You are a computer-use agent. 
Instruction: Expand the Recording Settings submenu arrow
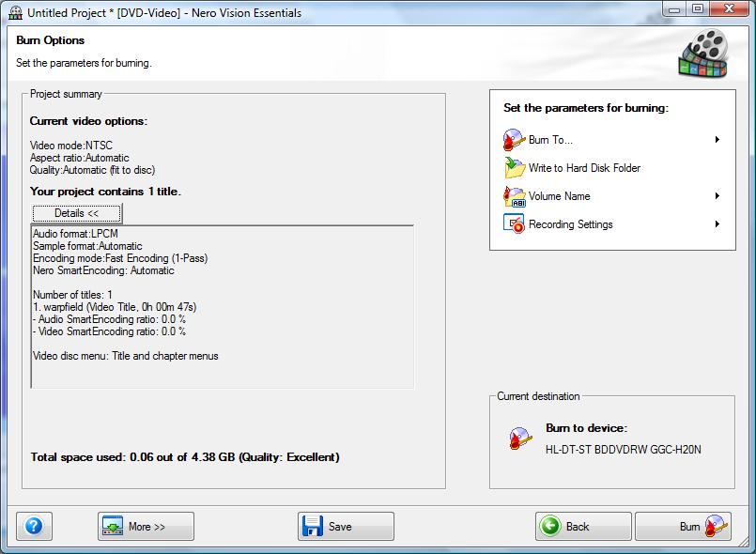point(717,223)
